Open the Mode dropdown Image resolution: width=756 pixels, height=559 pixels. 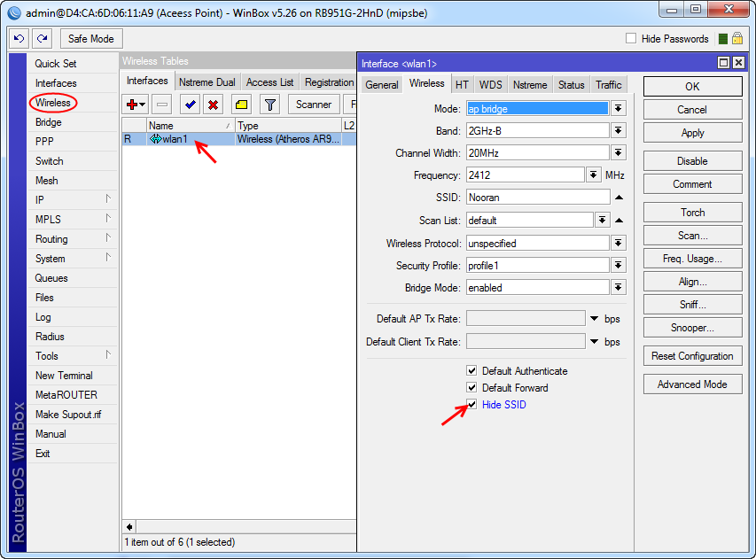618,108
